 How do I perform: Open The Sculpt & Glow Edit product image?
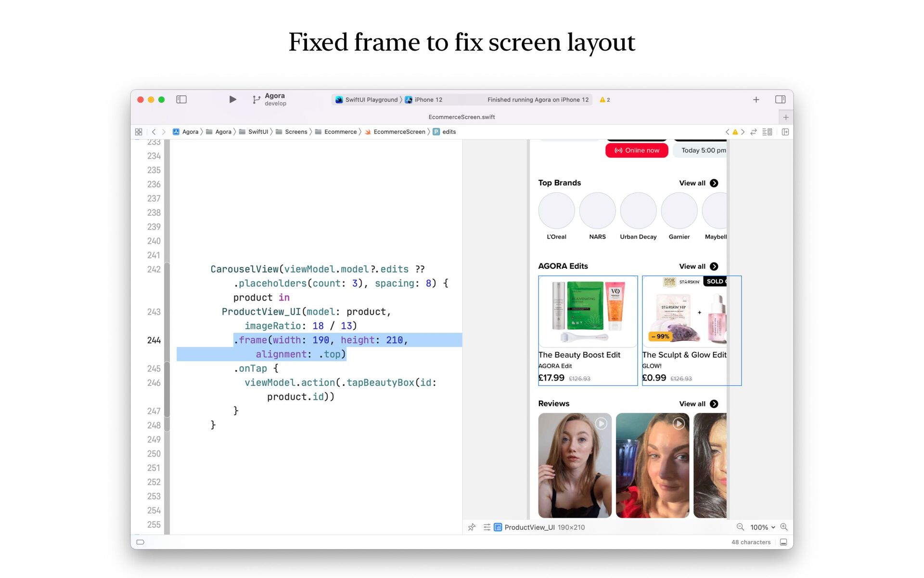tap(684, 312)
